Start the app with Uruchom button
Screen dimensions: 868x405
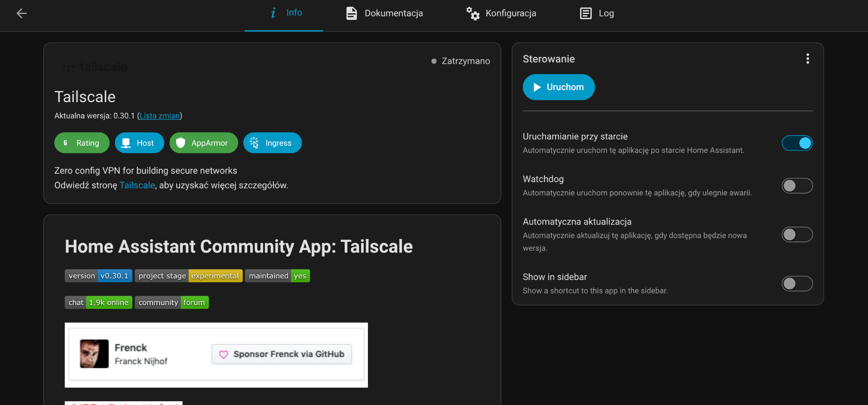[559, 87]
